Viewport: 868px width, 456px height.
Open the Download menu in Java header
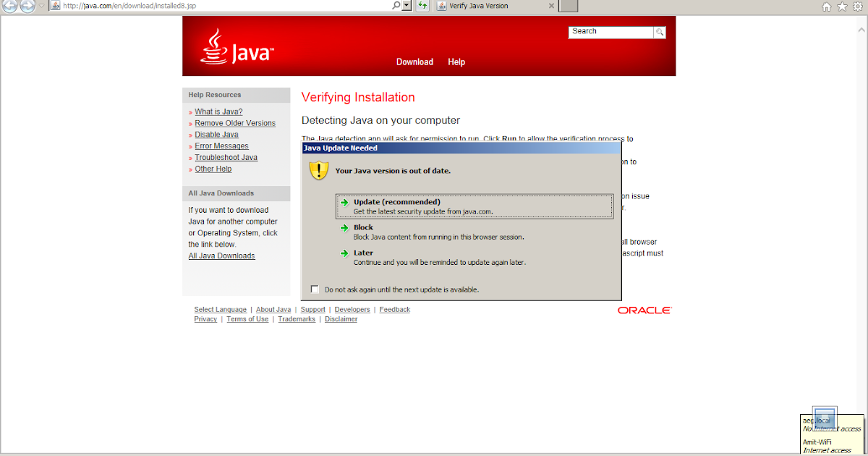point(414,62)
